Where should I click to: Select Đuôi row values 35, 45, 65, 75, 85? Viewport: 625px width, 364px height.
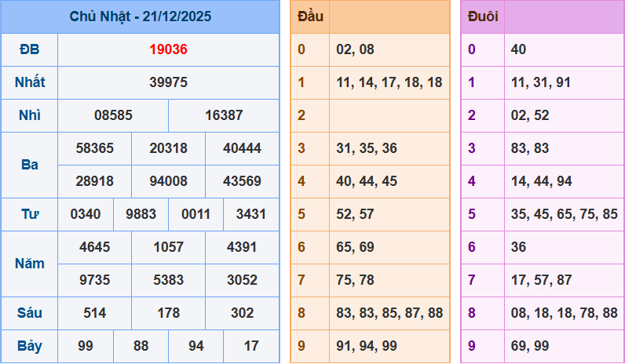pos(564,214)
